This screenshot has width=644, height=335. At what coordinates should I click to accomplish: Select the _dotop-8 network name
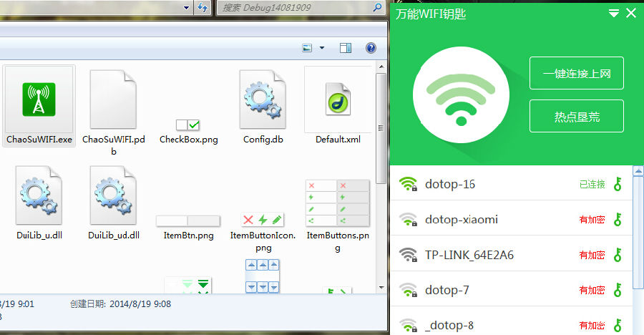tap(449, 326)
